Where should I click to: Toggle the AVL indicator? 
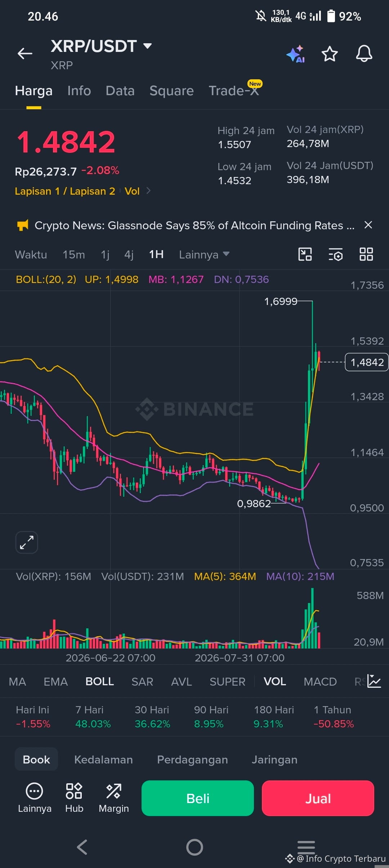click(182, 682)
